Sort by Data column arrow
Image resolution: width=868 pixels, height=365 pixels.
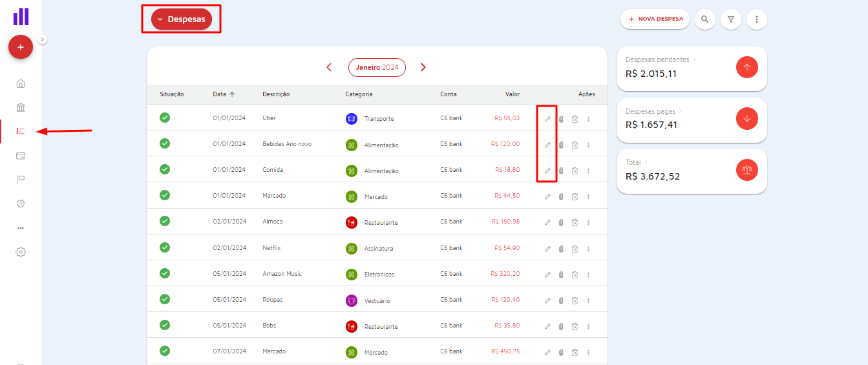[232, 94]
